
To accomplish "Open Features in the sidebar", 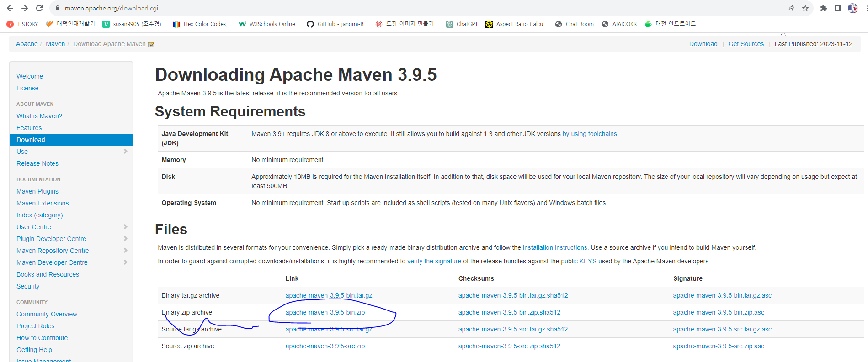I will pyautogui.click(x=29, y=128).
